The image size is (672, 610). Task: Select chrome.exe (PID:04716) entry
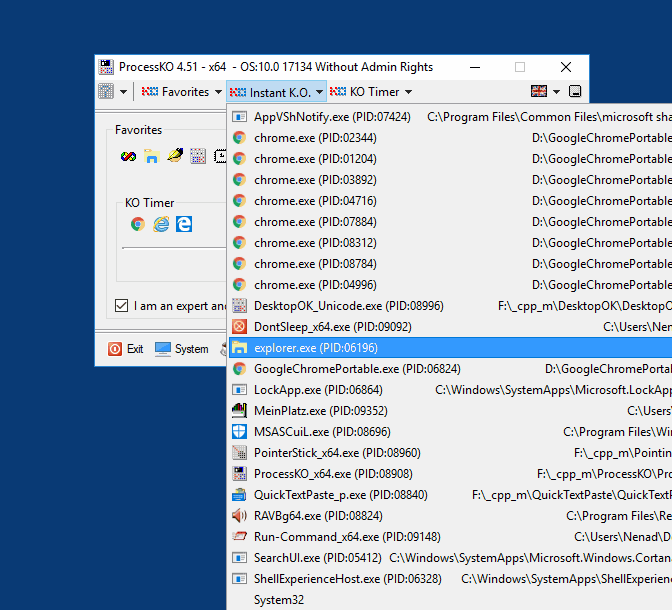[450, 201]
